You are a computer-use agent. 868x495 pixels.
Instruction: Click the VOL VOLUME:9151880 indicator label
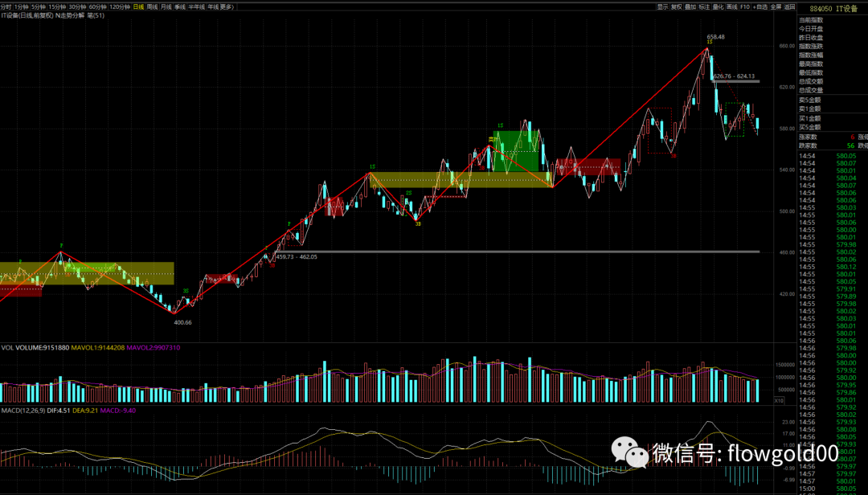tap(35, 348)
